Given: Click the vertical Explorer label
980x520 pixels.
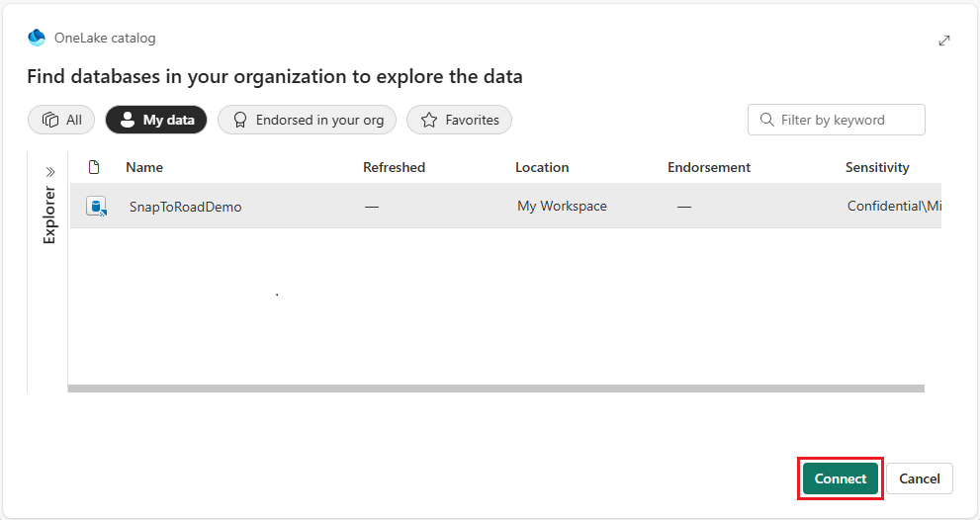Looking at the screenshot, I should pyautogui.click(x=49, y=215).
